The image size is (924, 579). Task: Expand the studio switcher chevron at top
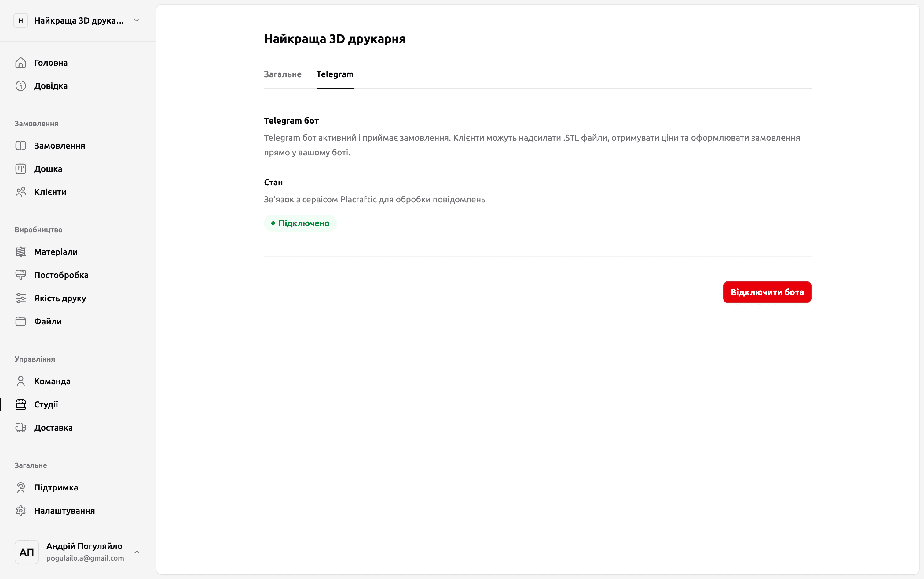tap(137, 21)
